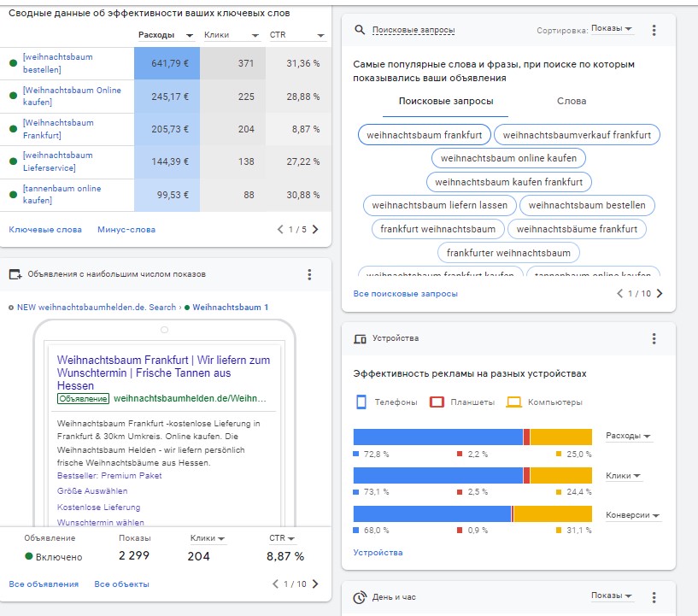The height and width of the screenshot is (616, 698).
Task: Go to next ad preview page
Action: (x=315, y=584)
